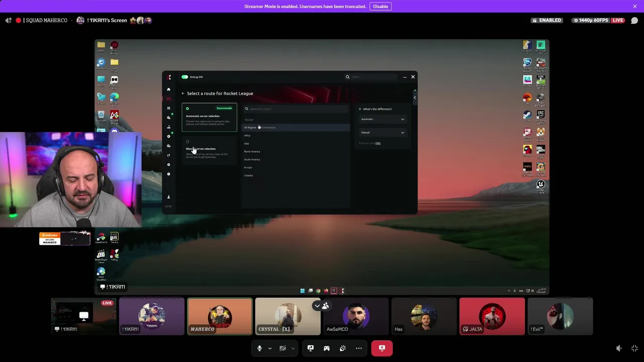
Task: Select the Automatic server selection radio
Action: [x=187, y=109]
